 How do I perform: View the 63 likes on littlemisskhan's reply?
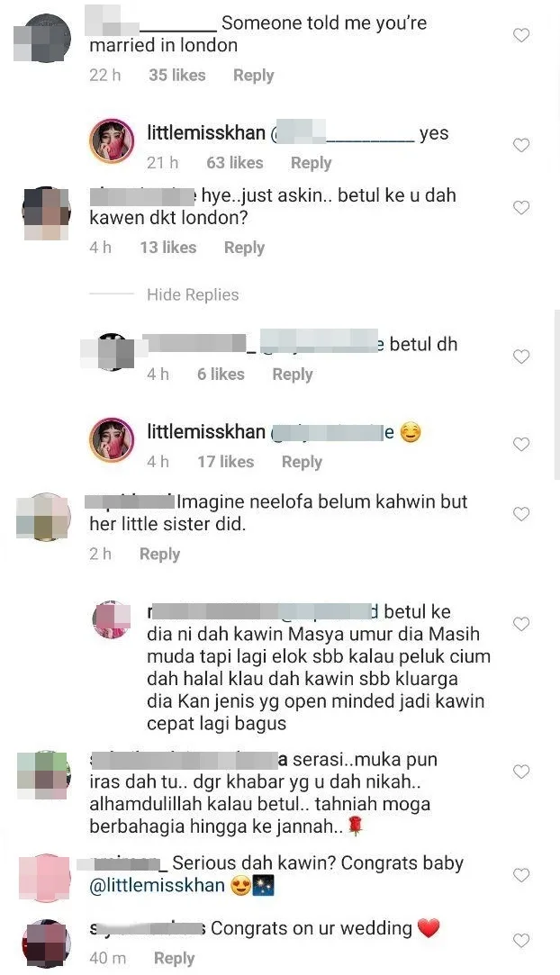pos(235,163)
